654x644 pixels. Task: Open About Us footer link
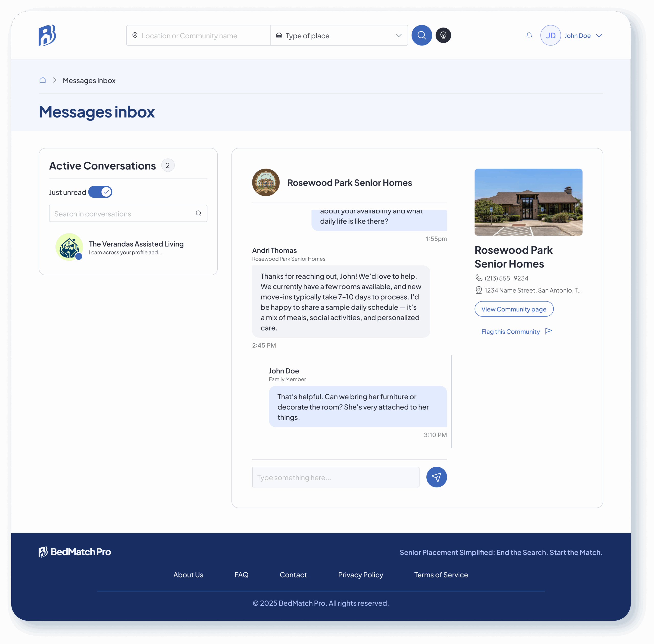pos(188,575)
